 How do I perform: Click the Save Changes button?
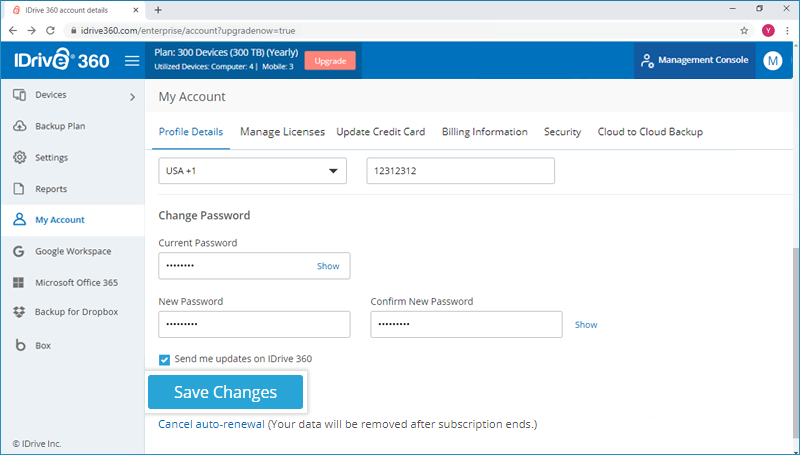(225, 393)
